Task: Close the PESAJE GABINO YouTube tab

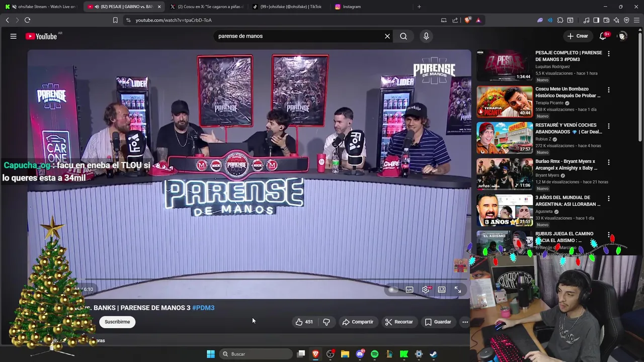Action: 159,7
